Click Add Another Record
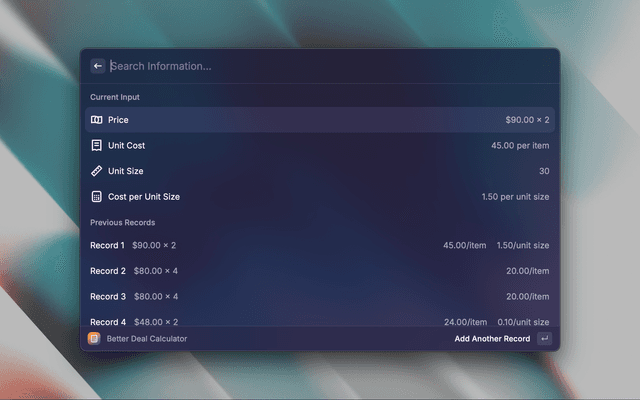Screen dimensions: 640x400 tap(492, 339)
